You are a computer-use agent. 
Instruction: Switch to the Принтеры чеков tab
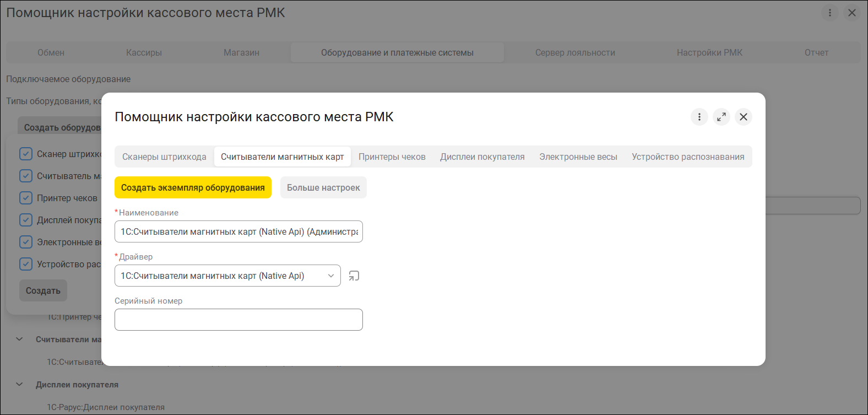[392, 157]
